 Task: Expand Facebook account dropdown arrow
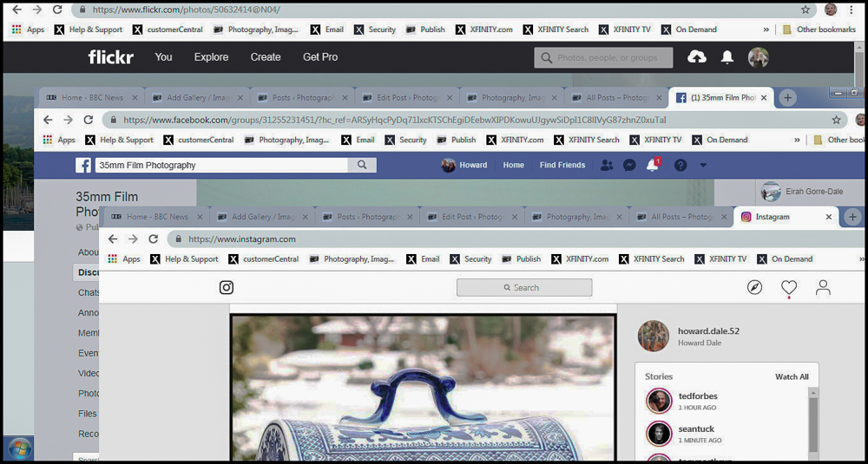703,165
